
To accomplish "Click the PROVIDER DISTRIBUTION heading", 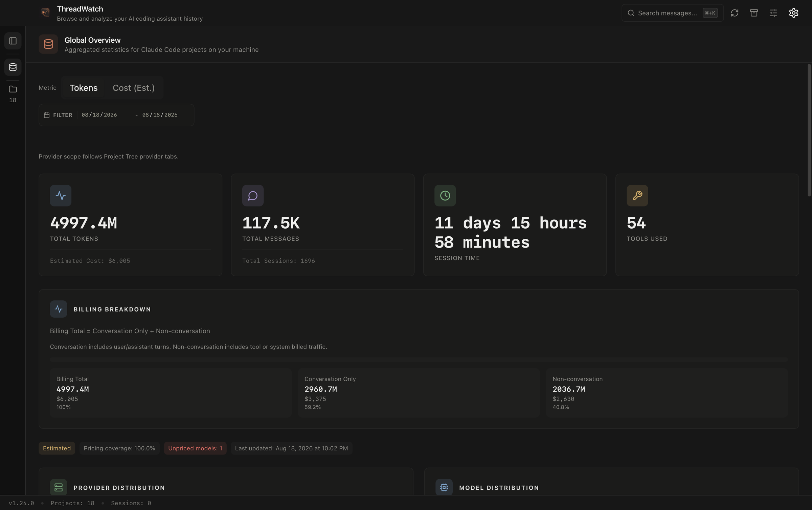I will [x=119, y=488].
